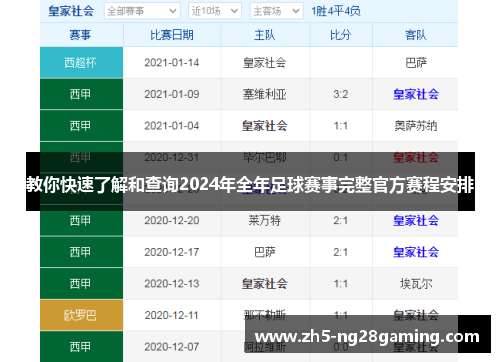The image size is (500, 362).
Task: Click date 2020-12-07
Action: (172, 347)
